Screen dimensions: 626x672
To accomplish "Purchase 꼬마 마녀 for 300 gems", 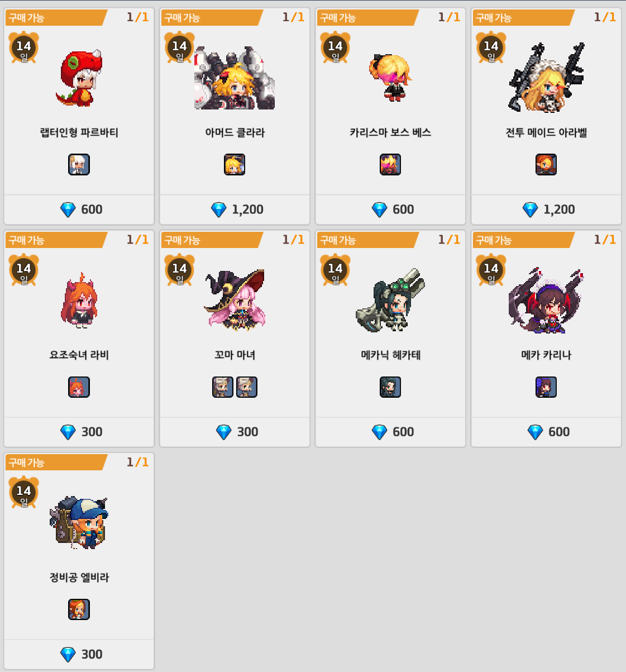I will (235, 432).
